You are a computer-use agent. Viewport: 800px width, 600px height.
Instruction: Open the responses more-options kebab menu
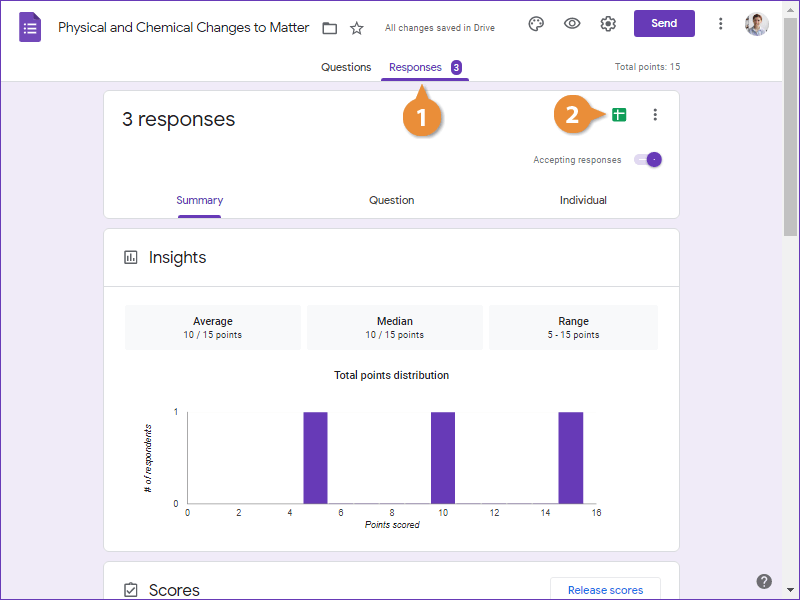(655, 114)
